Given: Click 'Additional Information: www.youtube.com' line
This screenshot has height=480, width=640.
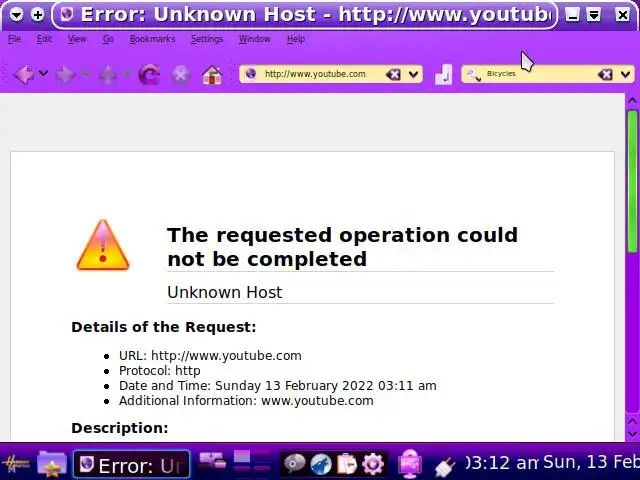Looking at the screenshot, I should (246, 401).
